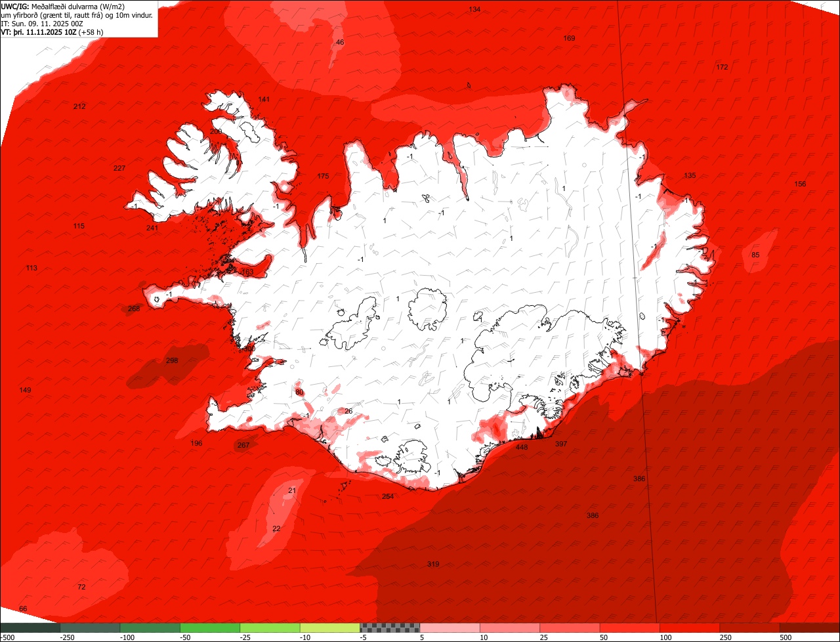
Task: Click the flux value 72 in the southwest corner
Action: [81, 587]
